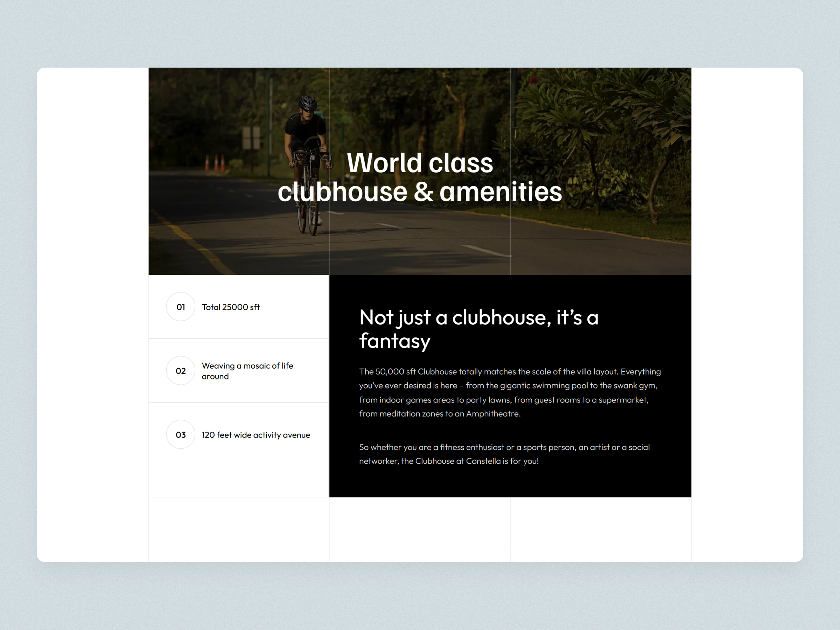Open the '120 feet wide activity avenue' entry
Viewport: 840px width, 630px height.
pyautogui.click(x=255, y=434)
